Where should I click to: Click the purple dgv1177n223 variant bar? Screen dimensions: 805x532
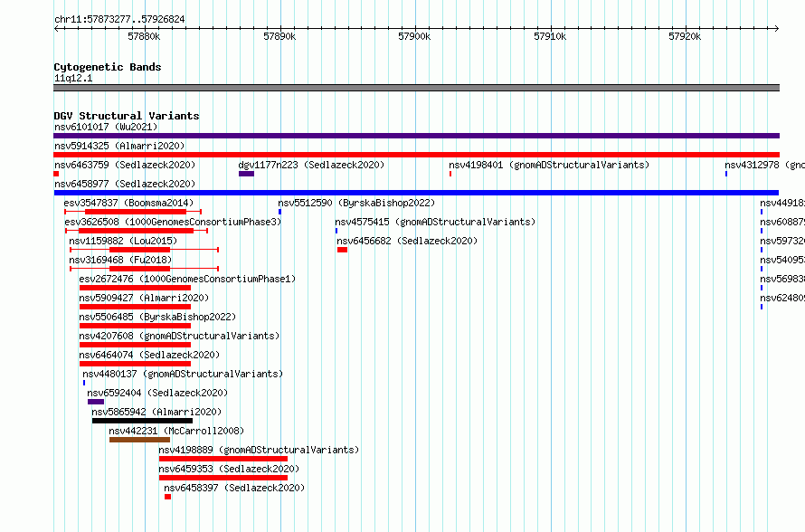[x=246, y=174]
